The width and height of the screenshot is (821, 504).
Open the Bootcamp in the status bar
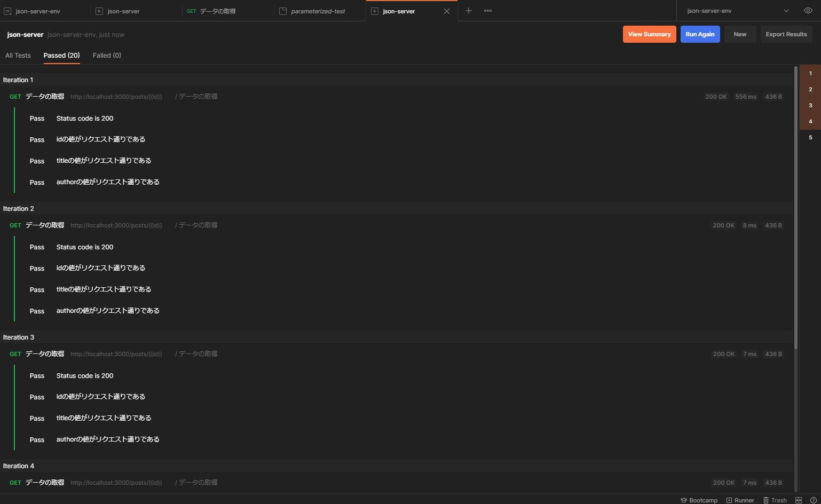(x=699, y=500)
